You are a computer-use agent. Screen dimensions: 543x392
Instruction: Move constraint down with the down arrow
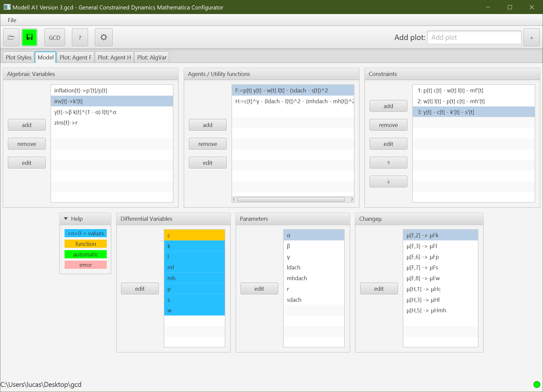388,182
